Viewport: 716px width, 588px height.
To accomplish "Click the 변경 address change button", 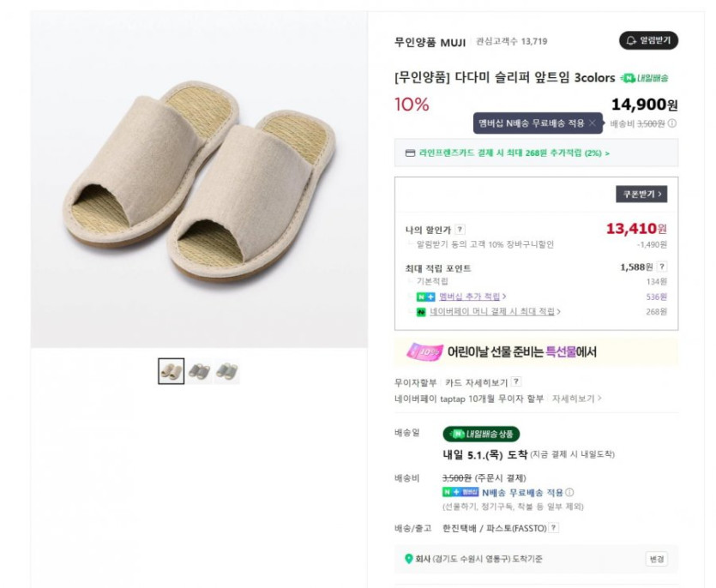I will pyautogui.click(x=656, y=559).
